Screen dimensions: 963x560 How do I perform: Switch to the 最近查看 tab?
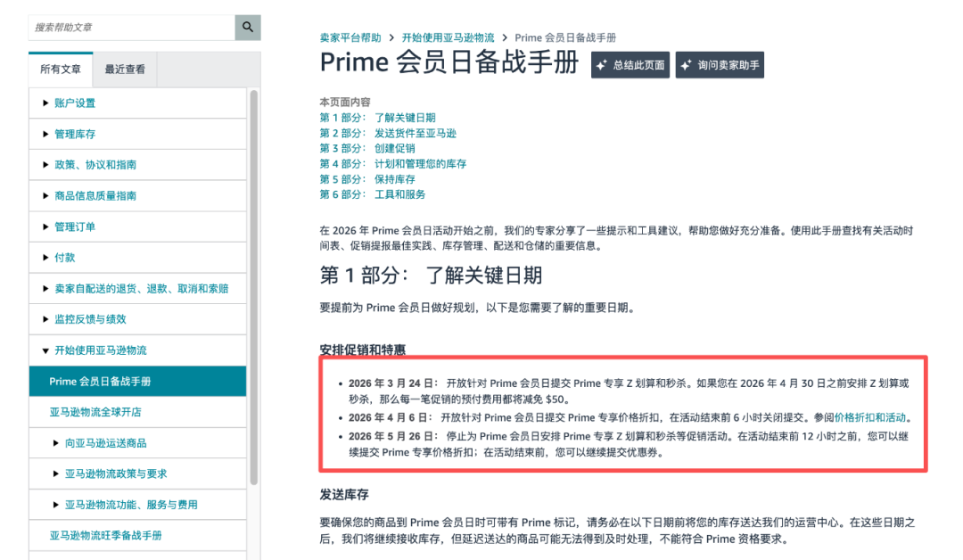[x=124, y=69]
